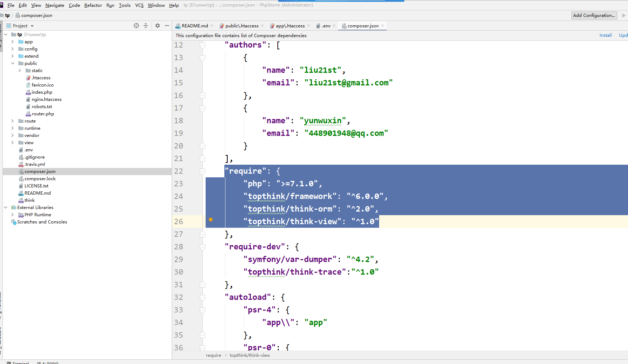The height and width of the screenshot is (364, 628).
Task: Expand the vendor folder
Action: click(x=13, y=136)
